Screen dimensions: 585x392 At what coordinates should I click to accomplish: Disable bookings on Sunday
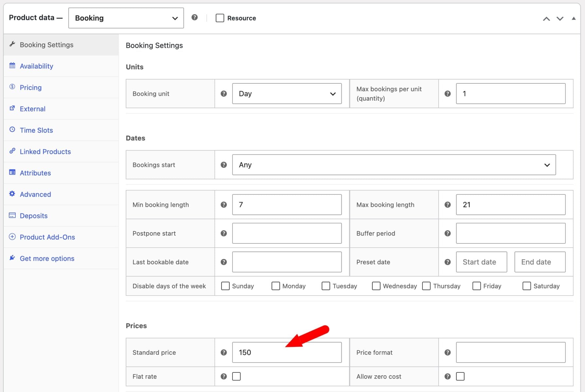tap(225, 286)
